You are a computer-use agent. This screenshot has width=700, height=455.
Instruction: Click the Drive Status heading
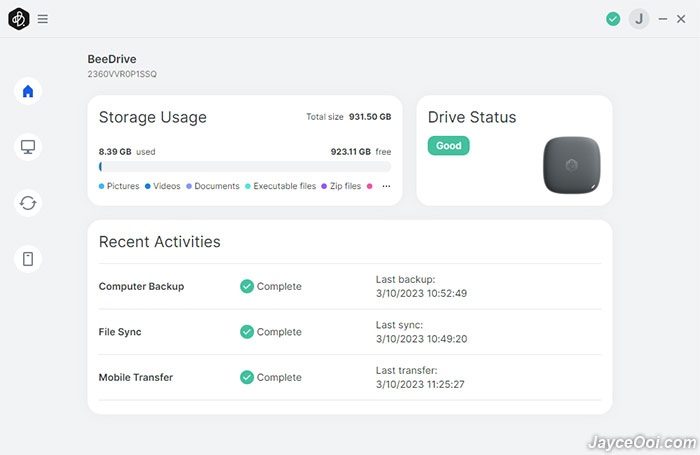click(472, 117)
